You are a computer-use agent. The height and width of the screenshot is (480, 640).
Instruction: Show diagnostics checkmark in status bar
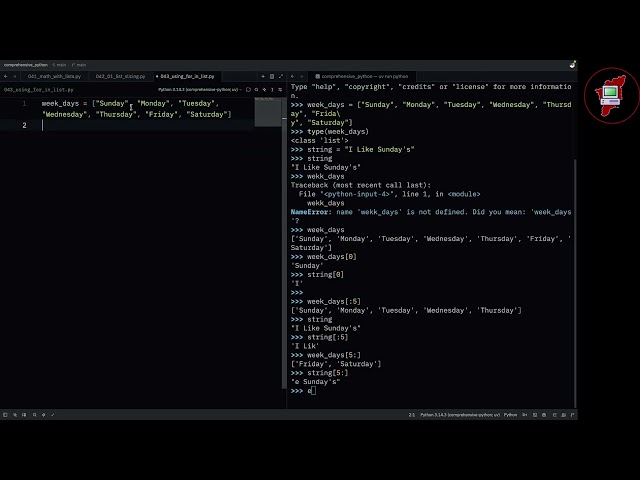coord(53,415)
